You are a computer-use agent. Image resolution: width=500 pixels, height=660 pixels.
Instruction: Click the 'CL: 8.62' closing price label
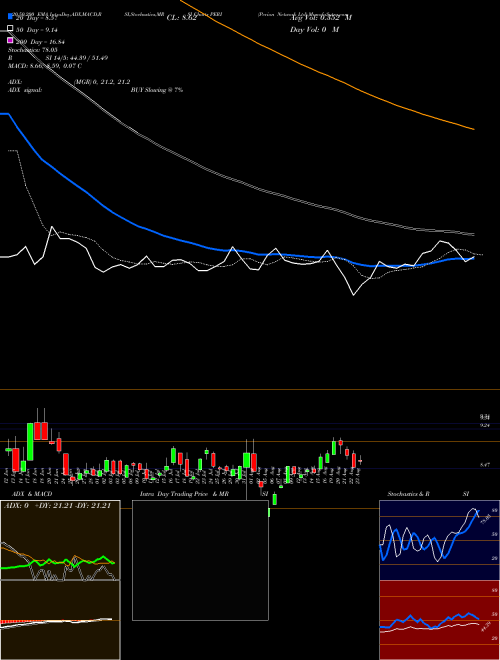coord(182,18)
